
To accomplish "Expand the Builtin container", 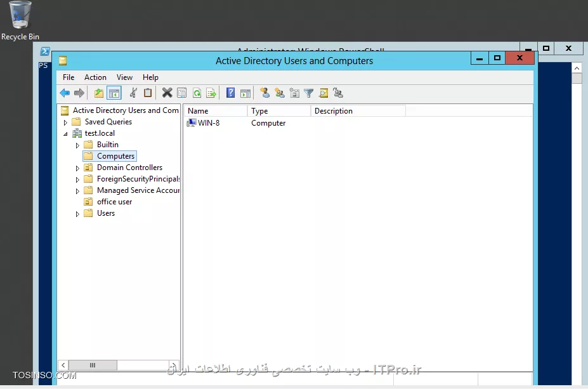I will click(77, 145).
